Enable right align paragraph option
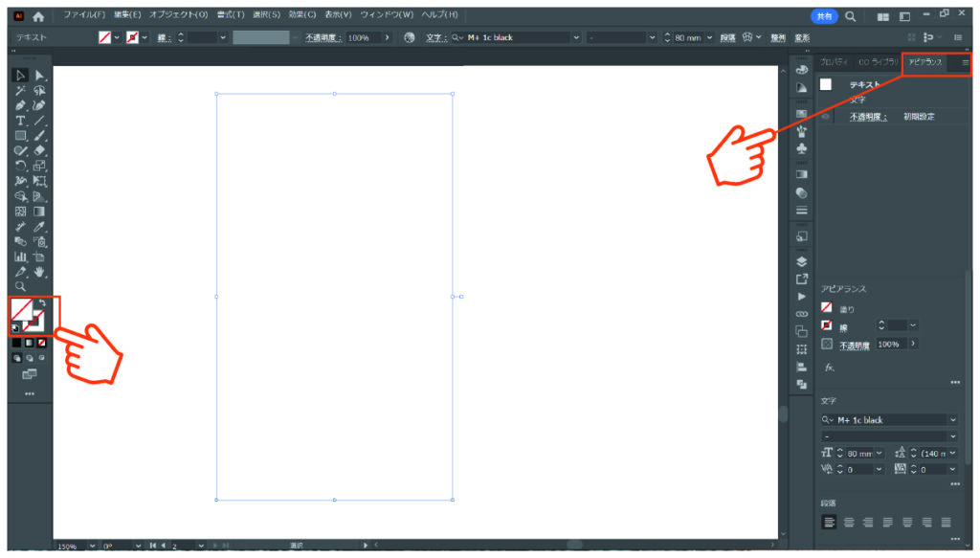Viewport: 980px width, 558px height. [x=868, y=522]
